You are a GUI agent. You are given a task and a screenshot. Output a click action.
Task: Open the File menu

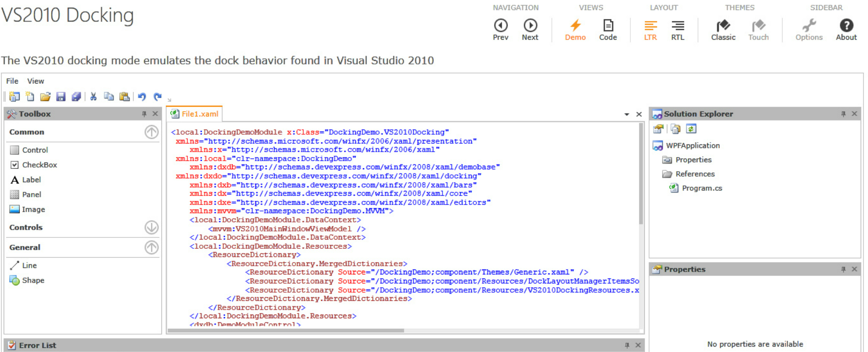click(12, 81)
